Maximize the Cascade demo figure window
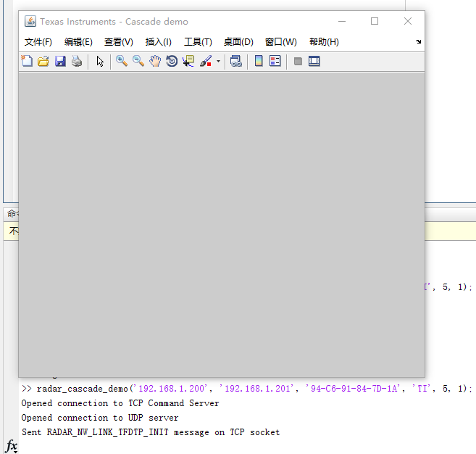This screenshot has width=476, height=454. 375,21
